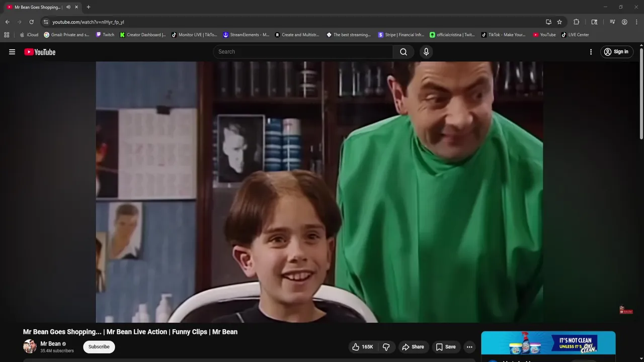Click the address bar URL

[88, 22]
